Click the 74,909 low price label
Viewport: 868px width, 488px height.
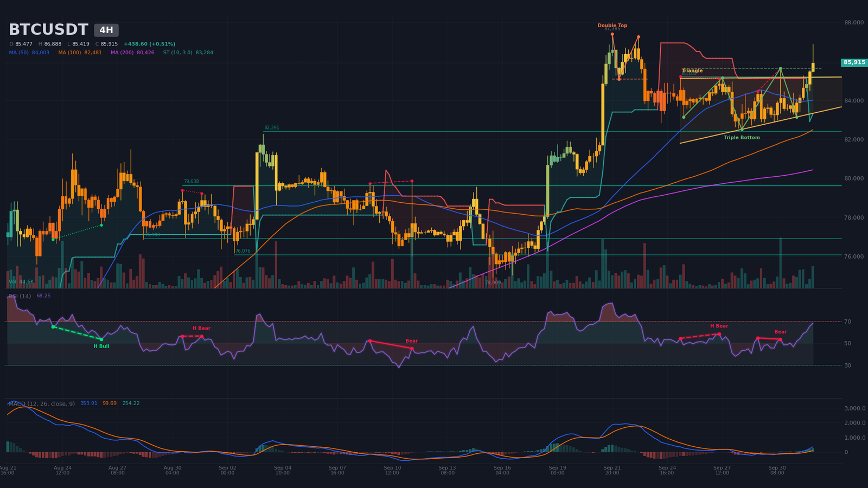coord(493,282)
